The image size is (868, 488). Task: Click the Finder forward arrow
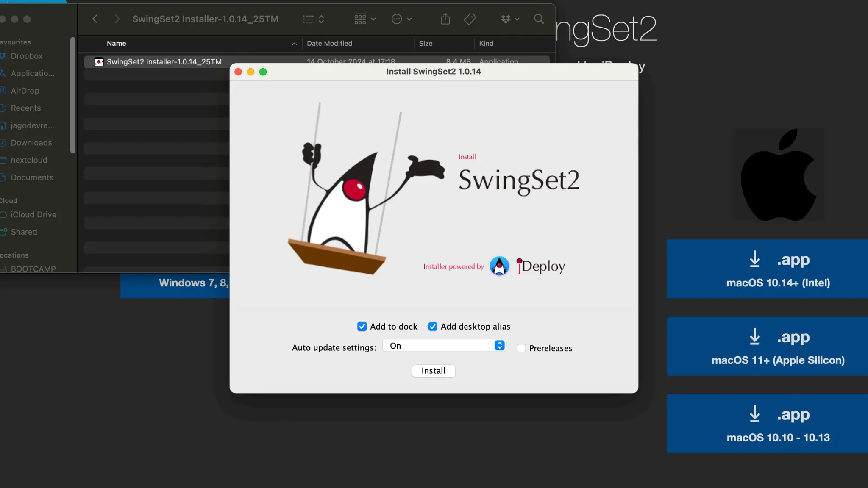pos(117,19)
